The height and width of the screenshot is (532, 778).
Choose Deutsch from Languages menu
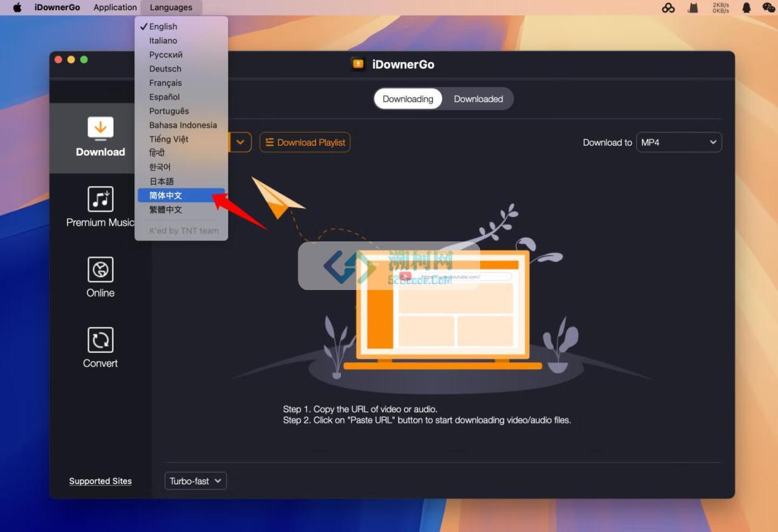(x=181, y=69)
